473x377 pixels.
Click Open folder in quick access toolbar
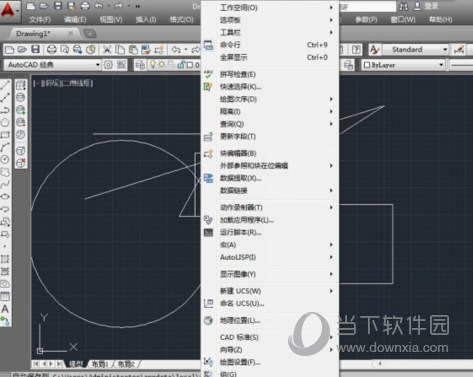pyautogui.click(x=44, y=6)
